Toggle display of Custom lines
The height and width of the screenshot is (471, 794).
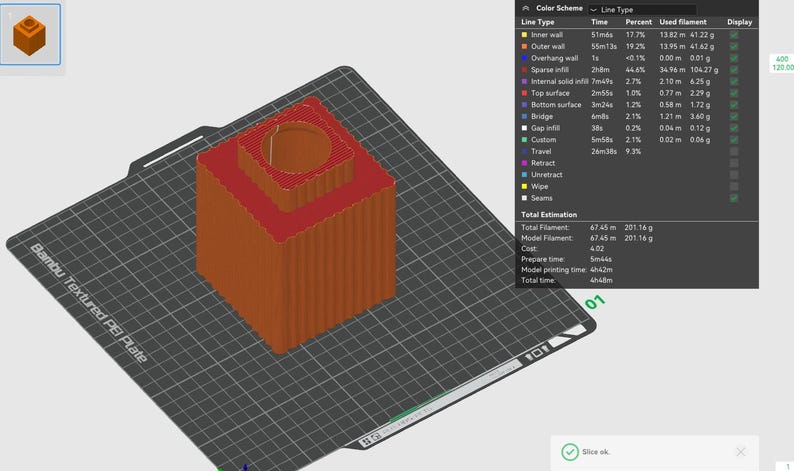(x=734, y=140)
